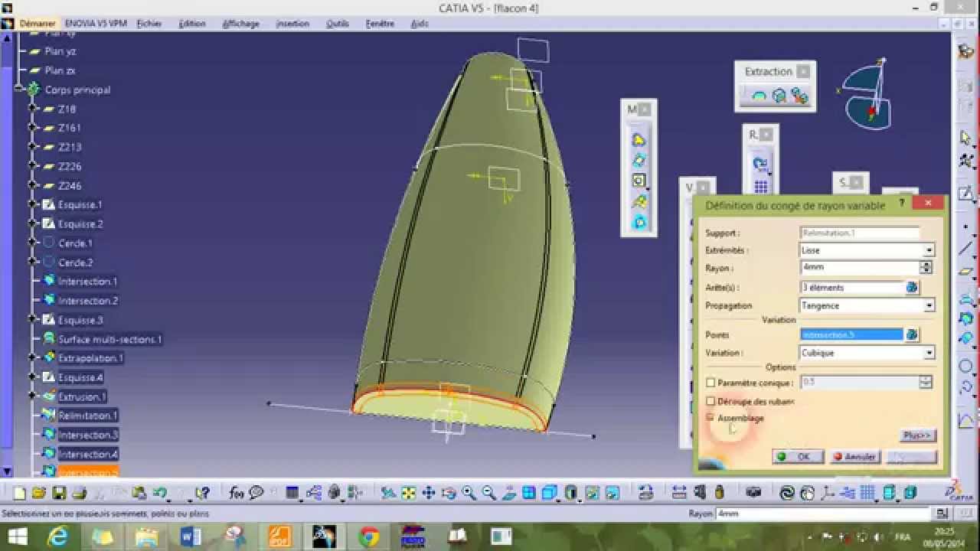
Task: Click the What's This help icon
Action: coord(202,494)
